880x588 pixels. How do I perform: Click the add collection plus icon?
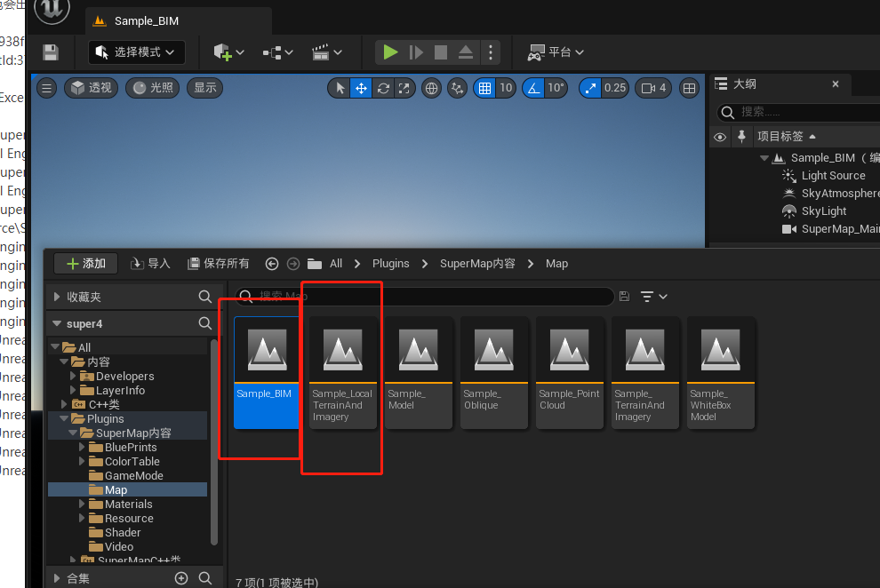click(181, 578)
